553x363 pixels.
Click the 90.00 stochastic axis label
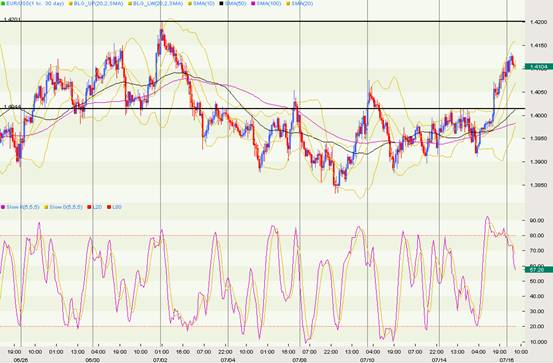point(537,220)
